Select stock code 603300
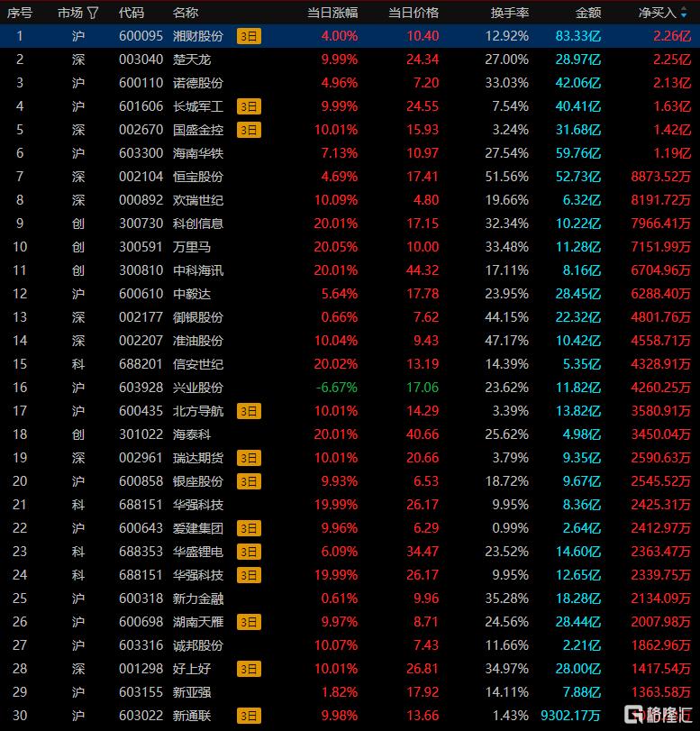The image size is (700, 731). 141,153
